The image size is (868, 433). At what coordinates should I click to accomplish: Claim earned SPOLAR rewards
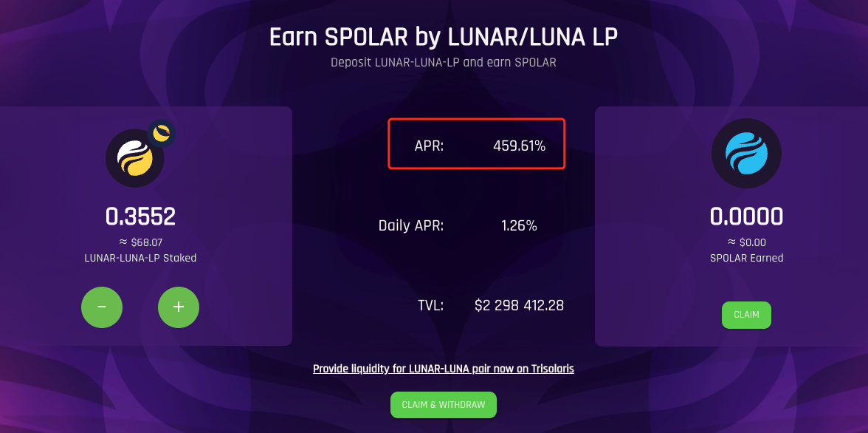746,315
